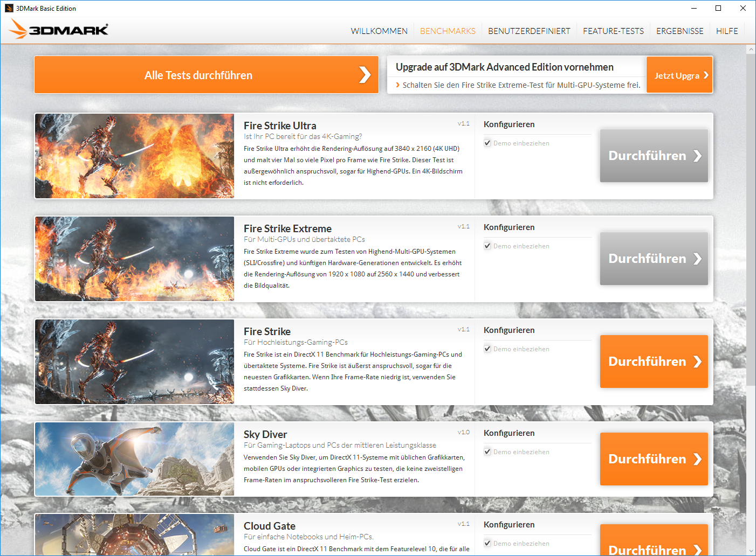Click the 3DMark logo in header
Screen dimensions: 756x556
tap(59, 30)
